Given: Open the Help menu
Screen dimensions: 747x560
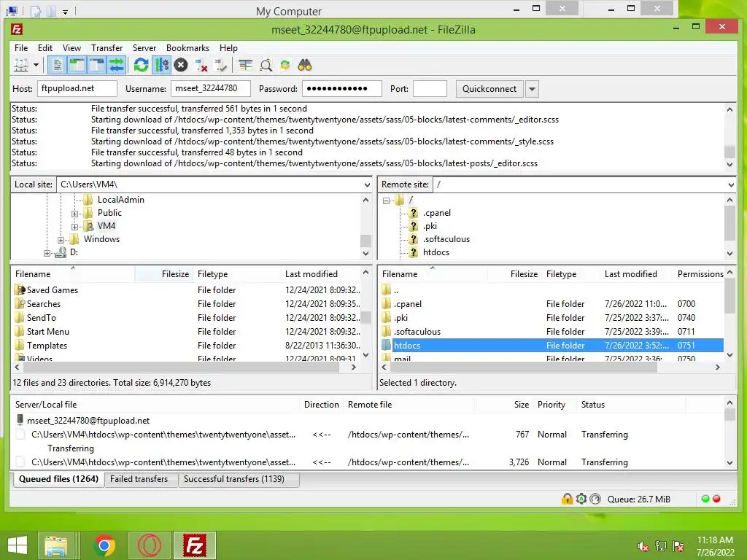Looking at the screenshot, I should [228, 47].
